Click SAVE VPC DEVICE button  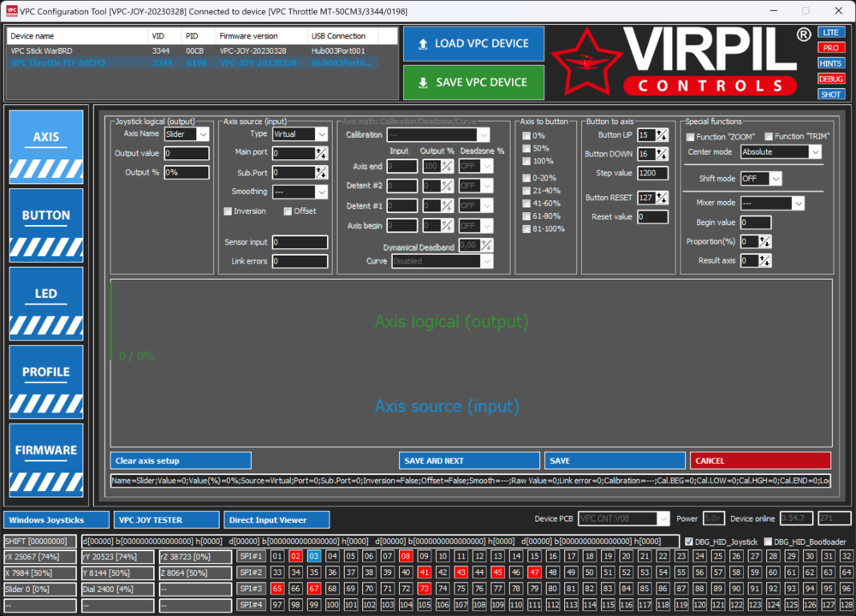(473, 82)
